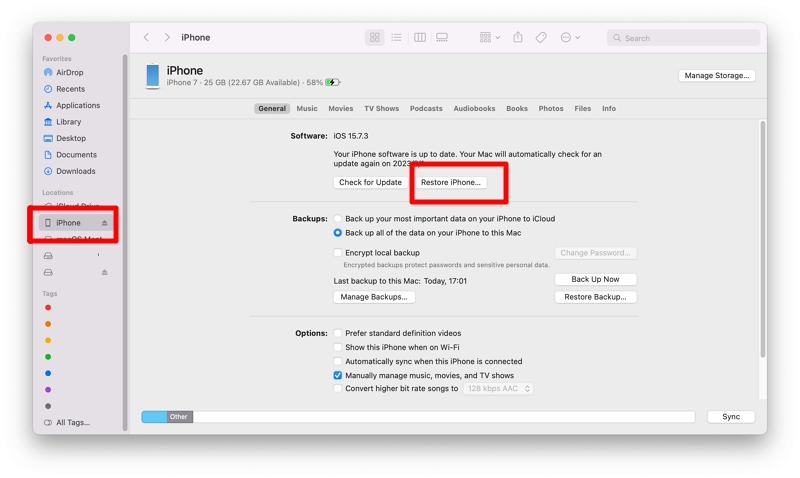Click the Share toolbar icon

point(518,37)
